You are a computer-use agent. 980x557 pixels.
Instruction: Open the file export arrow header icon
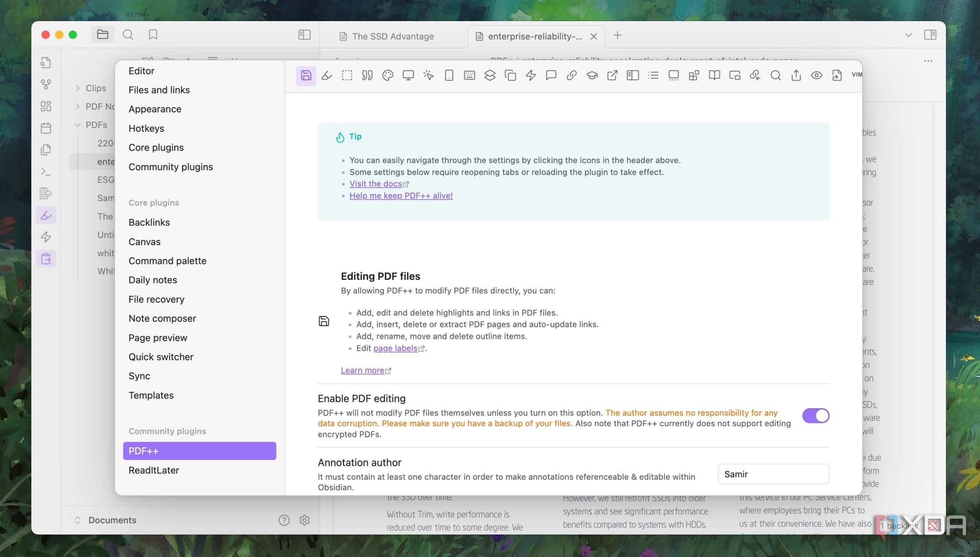837,76
